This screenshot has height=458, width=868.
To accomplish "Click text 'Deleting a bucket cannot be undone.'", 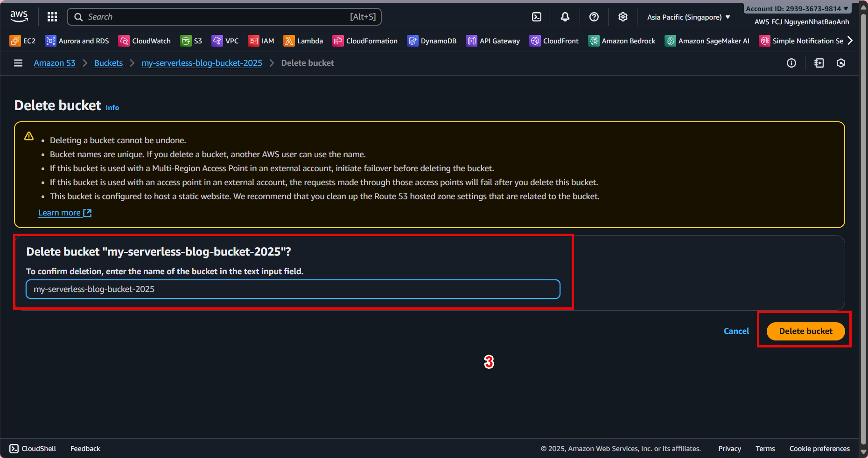I will pos(118,140).
